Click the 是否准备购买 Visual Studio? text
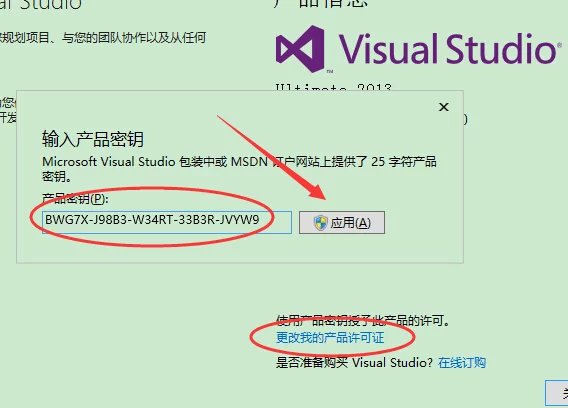 [354, 362]
